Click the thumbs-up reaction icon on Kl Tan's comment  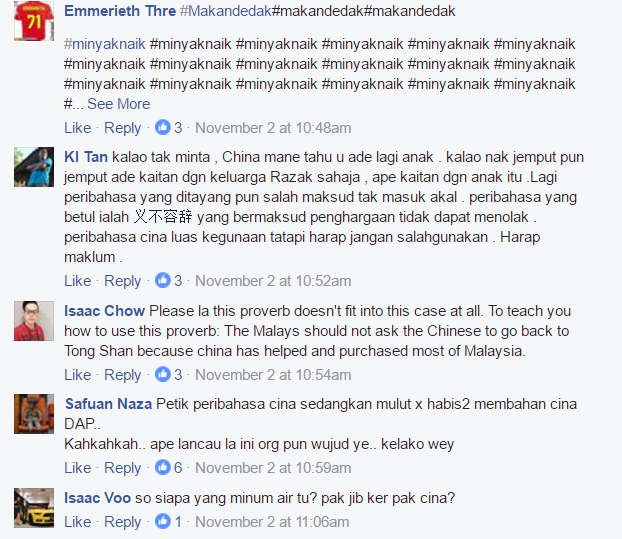pyautogui.click(x=163, y=280)
